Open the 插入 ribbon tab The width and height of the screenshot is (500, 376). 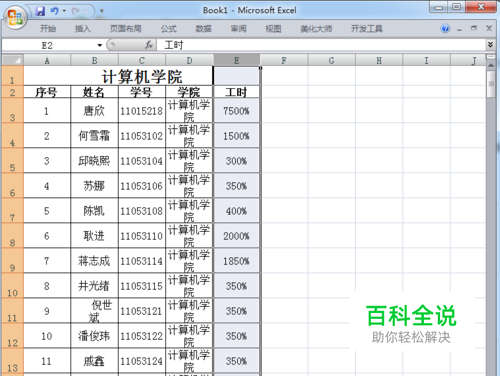83,29
